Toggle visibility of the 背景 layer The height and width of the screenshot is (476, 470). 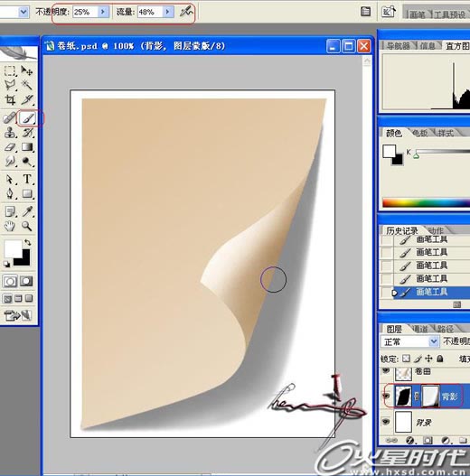(x=386, y=422)
